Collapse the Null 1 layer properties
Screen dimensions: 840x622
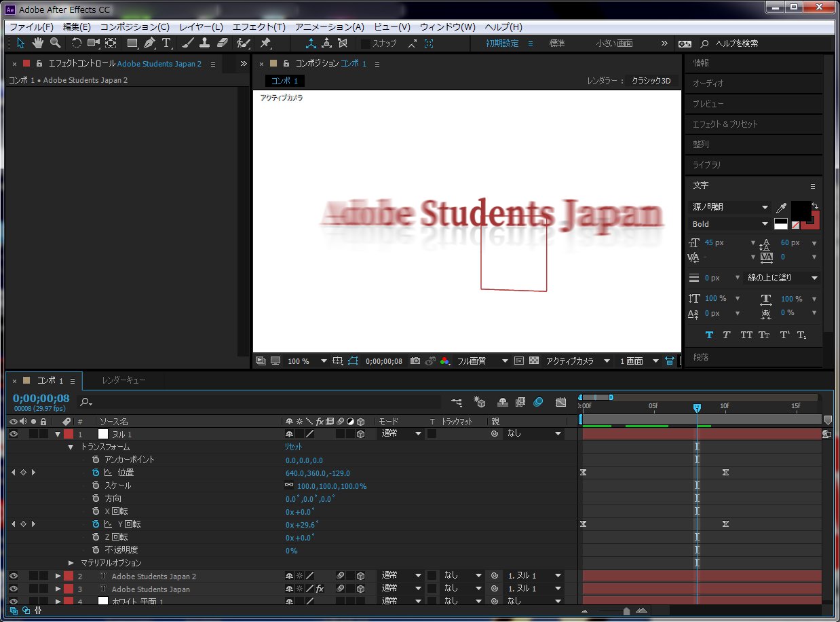58,434
